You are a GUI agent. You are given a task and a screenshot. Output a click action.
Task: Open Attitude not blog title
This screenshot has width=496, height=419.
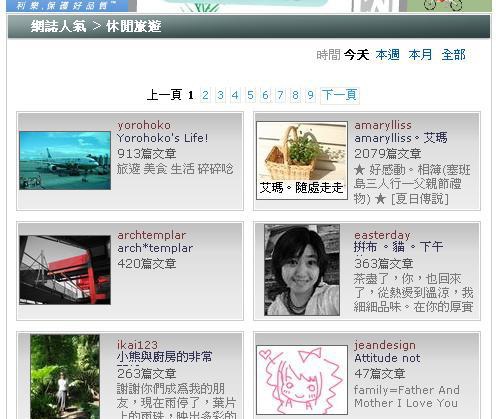pos(387,358)
